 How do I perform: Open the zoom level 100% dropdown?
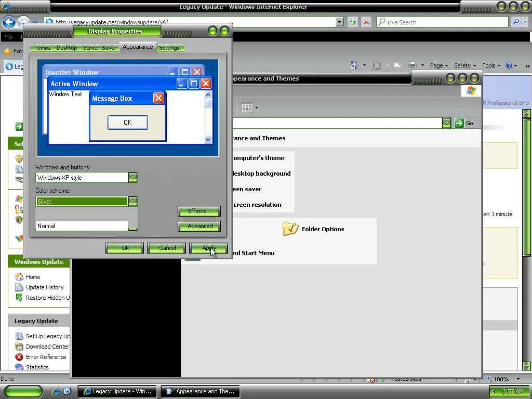(x=518, y=379)
